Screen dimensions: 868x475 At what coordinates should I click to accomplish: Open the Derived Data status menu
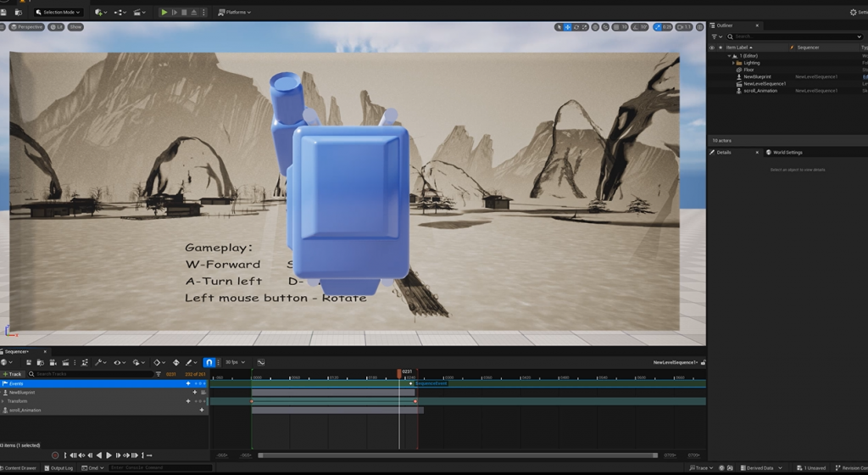pos(761,468)
